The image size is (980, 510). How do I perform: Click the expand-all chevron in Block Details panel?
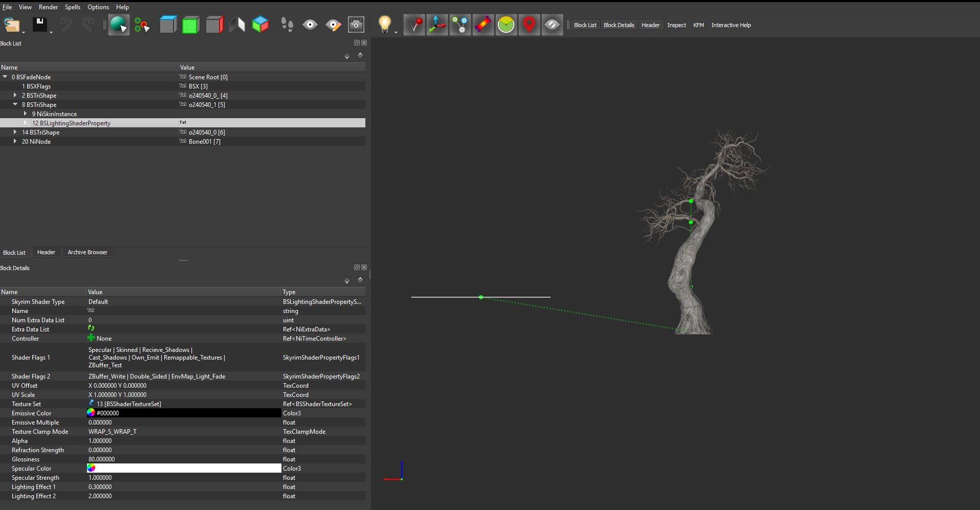tap(347, 281)
